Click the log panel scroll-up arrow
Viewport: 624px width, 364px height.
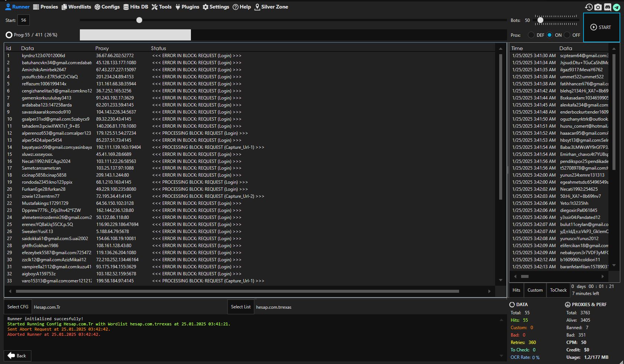(x=501, y=319)
